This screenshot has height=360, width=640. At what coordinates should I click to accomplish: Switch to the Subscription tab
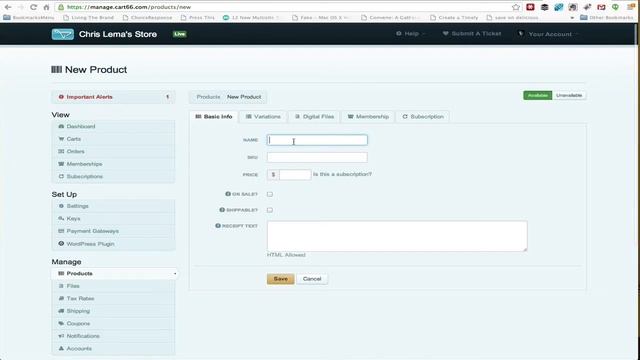(x=423, y=117)
